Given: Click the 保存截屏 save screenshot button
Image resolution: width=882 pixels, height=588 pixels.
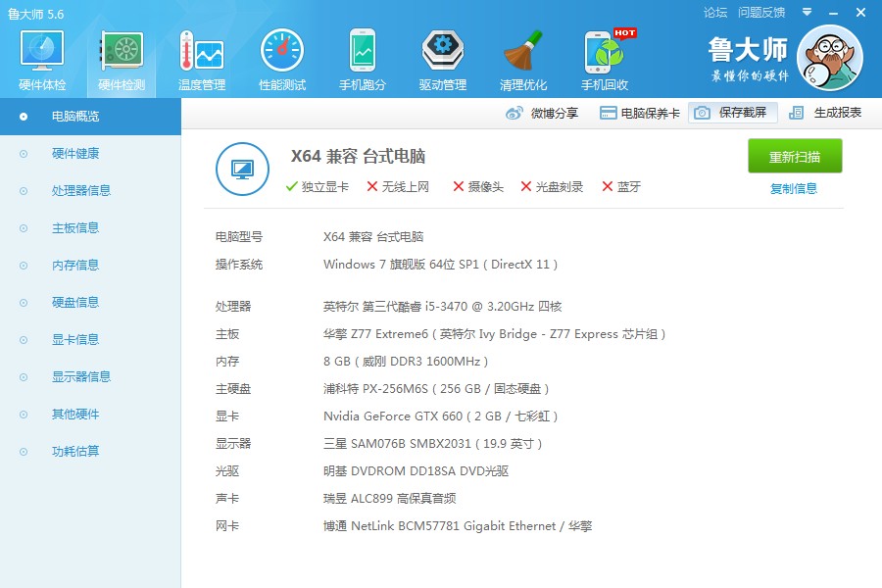Looking at the screenshot, I should pos(732,113).
